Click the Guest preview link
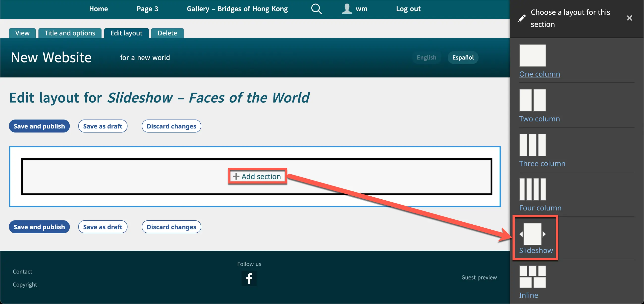This screenshot has width=644, height=304. point(479,277)
